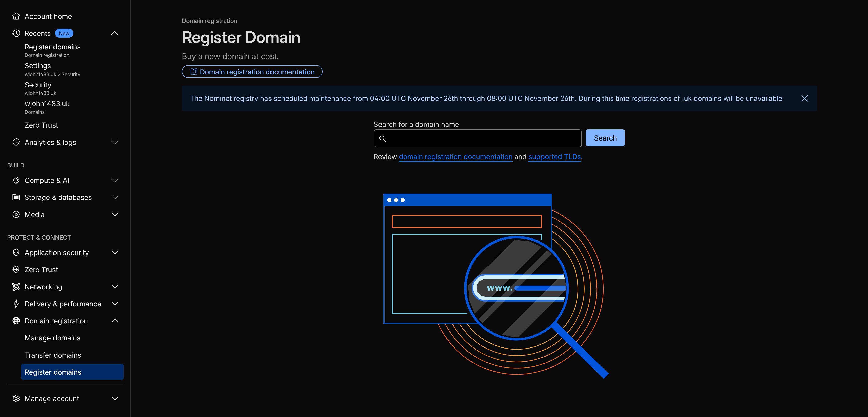Open Manage domains from the sidebar
868x417 pixels.
(x=52, y=338)
